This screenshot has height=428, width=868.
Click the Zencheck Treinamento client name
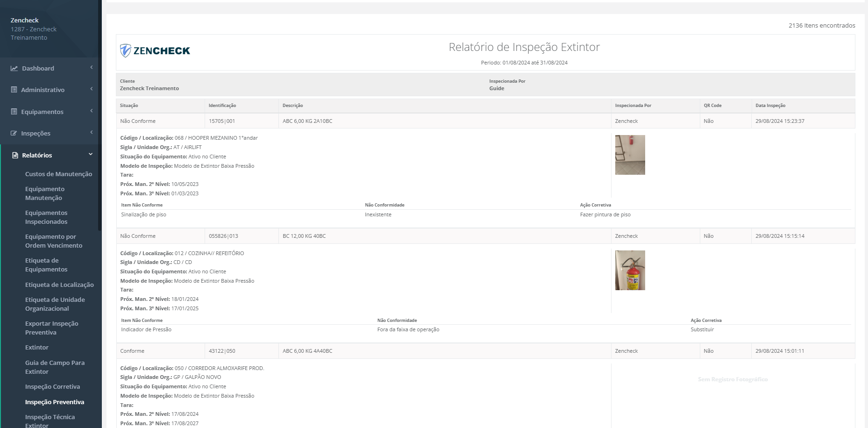click(149, 88)
